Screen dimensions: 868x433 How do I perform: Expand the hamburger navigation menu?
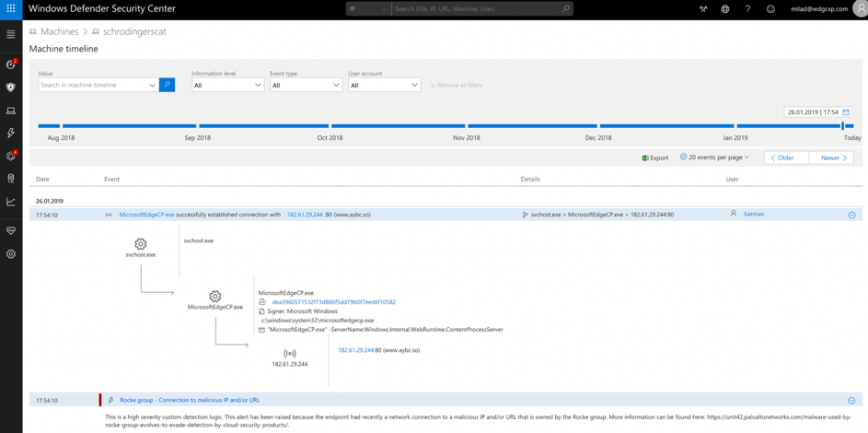point(10,34)
